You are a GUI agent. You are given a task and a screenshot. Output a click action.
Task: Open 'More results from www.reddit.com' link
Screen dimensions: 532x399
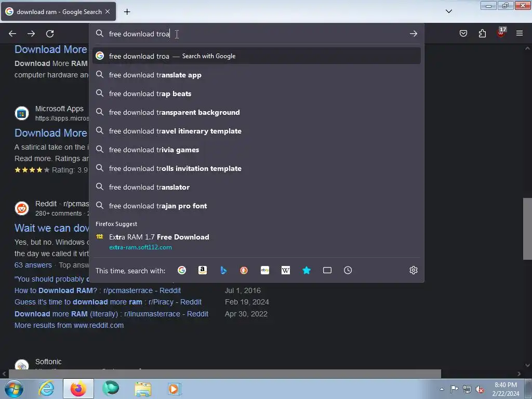(69, 325)
